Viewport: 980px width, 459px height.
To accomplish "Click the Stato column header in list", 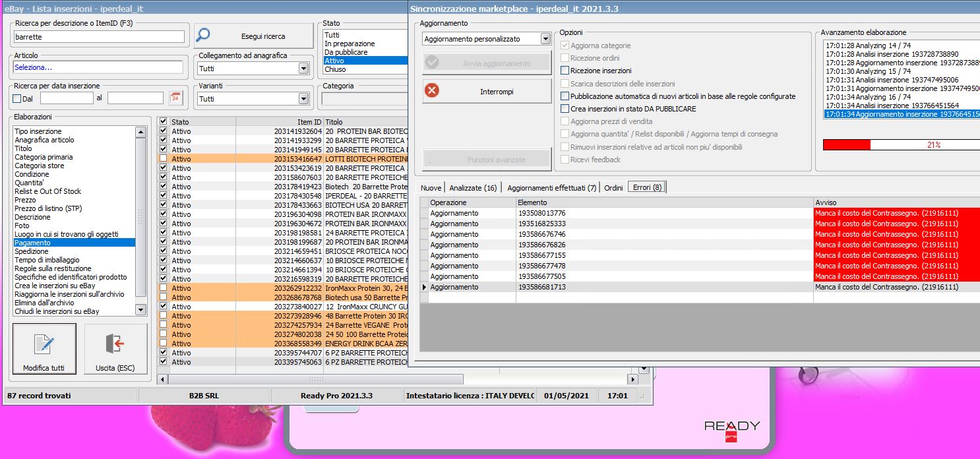I will pos(202,122).
